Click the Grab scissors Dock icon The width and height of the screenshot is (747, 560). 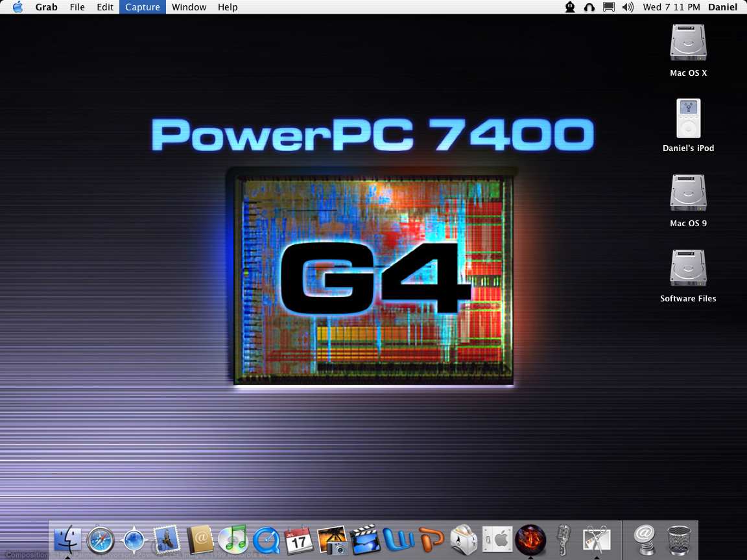(597, 540)
